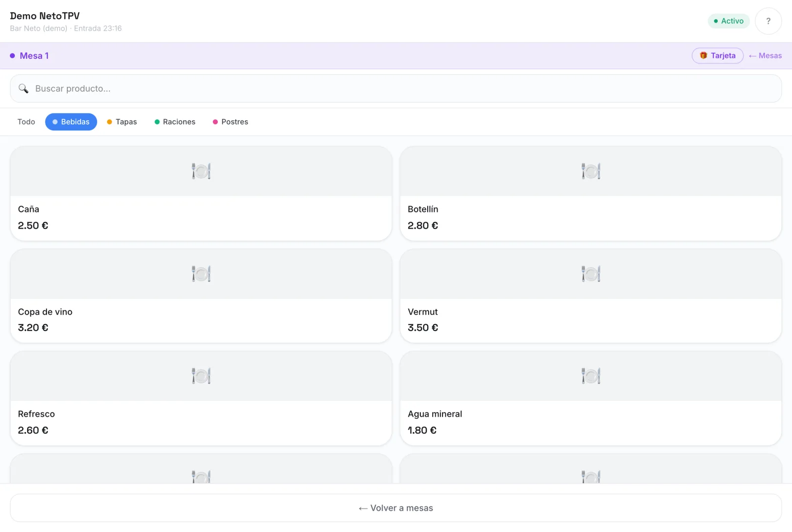The width and height of the screenshot is (792, 532).
Task: Switch to the Raciones category
Action: click(175, 122)
